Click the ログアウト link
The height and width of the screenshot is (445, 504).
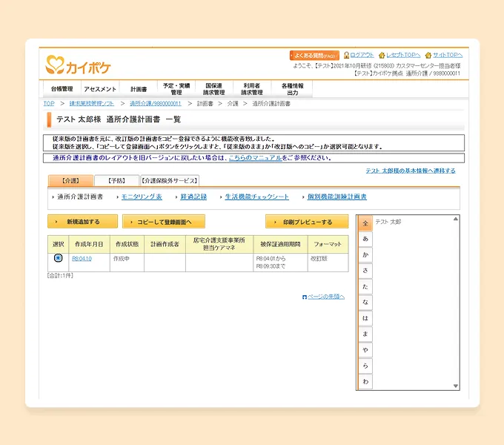point(362,55)
